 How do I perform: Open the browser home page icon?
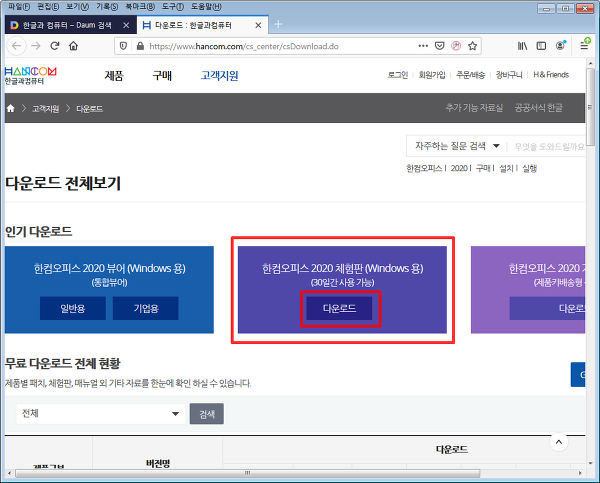73,46
